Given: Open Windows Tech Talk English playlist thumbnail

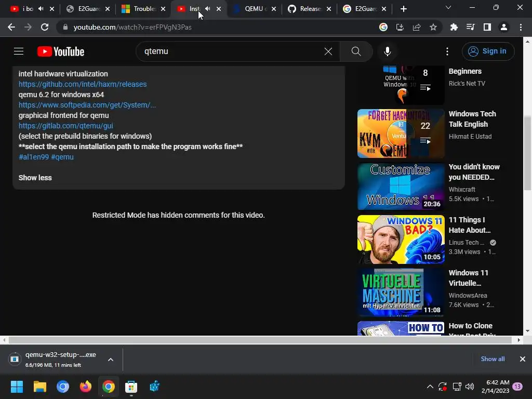Looking at the screenshot, I should pos(401,134).
